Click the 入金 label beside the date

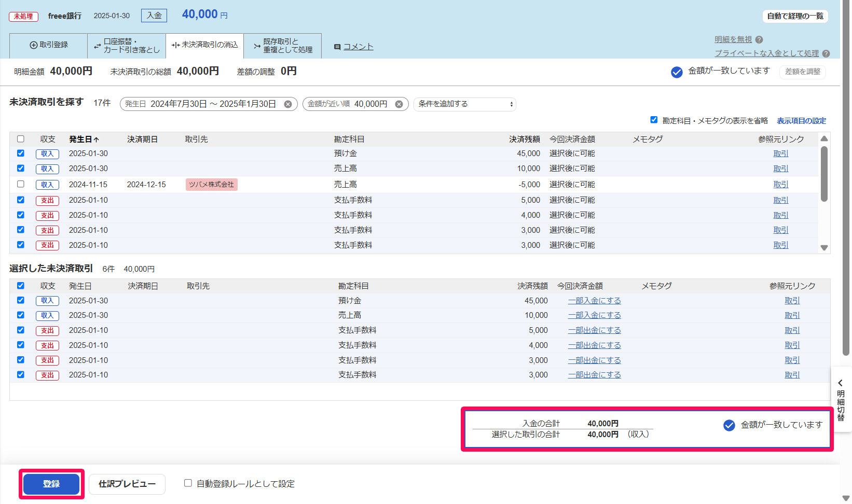tap(154, 16)
